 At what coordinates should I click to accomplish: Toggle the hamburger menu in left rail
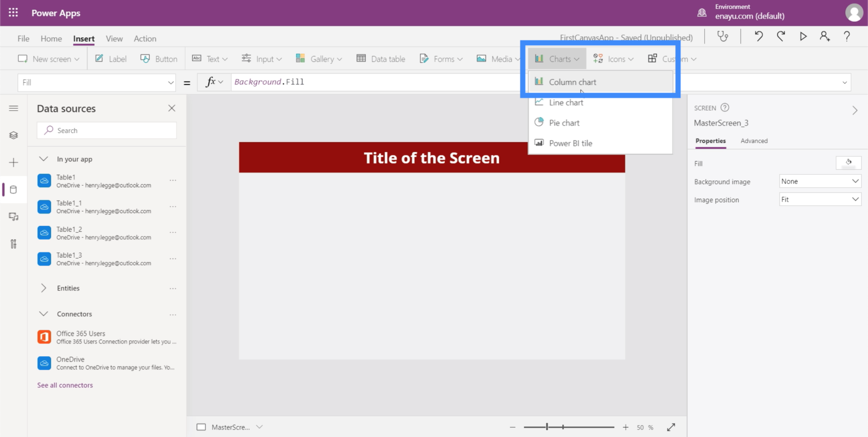click(x=14, y=108)
